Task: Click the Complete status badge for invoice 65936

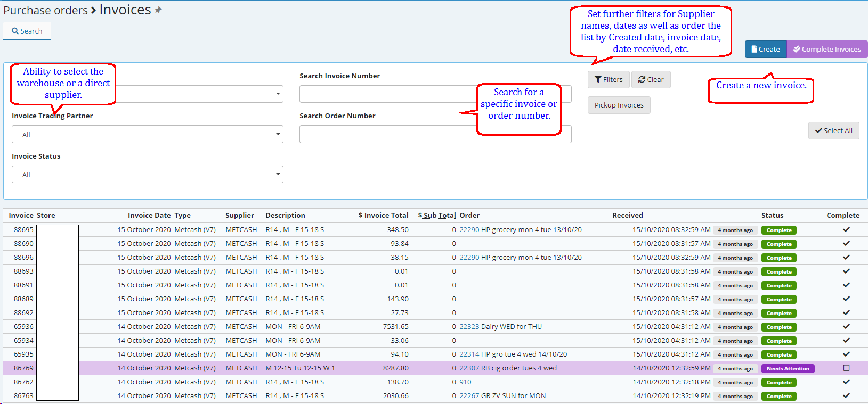Action: (778, 327)
